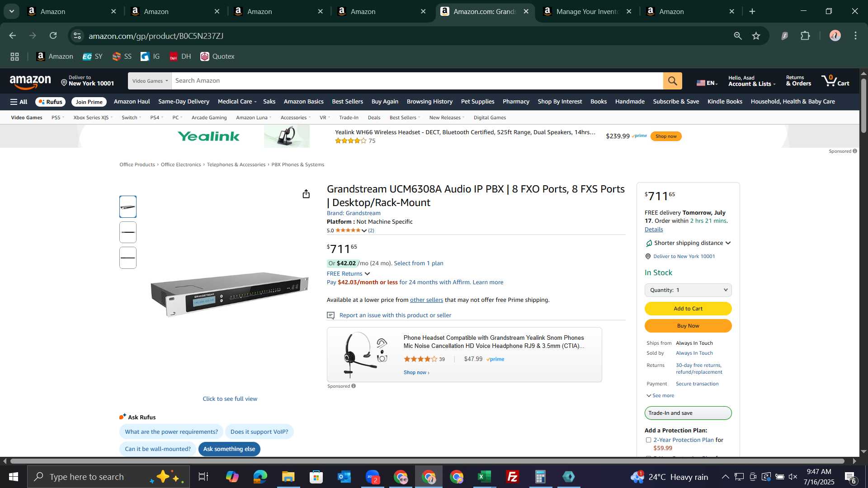Click Shop now on Yealink ad
The height and width of the screenshot is (488, 868).
pyautogui.click(x=666, y=136)
